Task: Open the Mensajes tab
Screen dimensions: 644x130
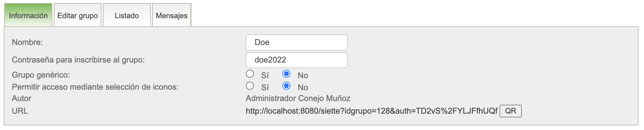Action: [171, 16]
